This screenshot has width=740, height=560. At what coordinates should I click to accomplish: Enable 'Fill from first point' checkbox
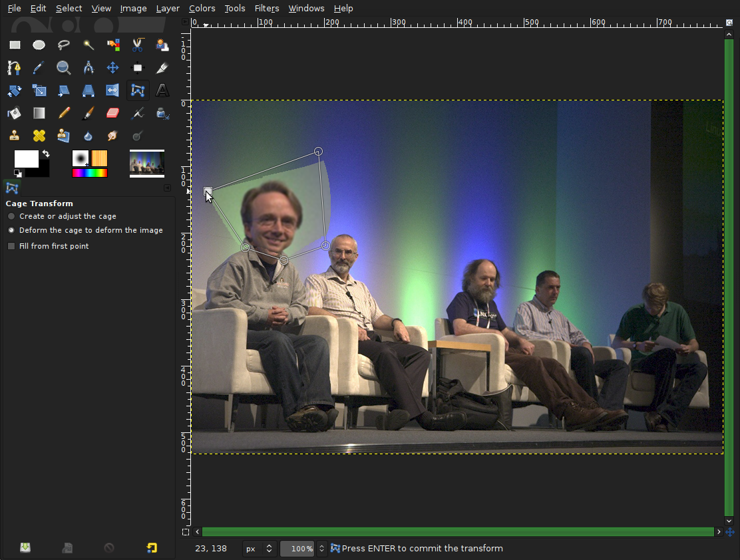point(11,246)
